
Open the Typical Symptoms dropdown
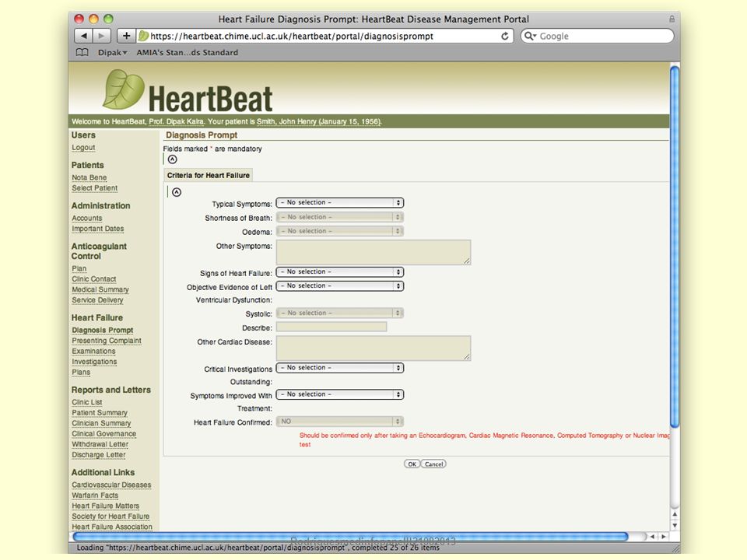pyautogui.click(x=340, y=203)
